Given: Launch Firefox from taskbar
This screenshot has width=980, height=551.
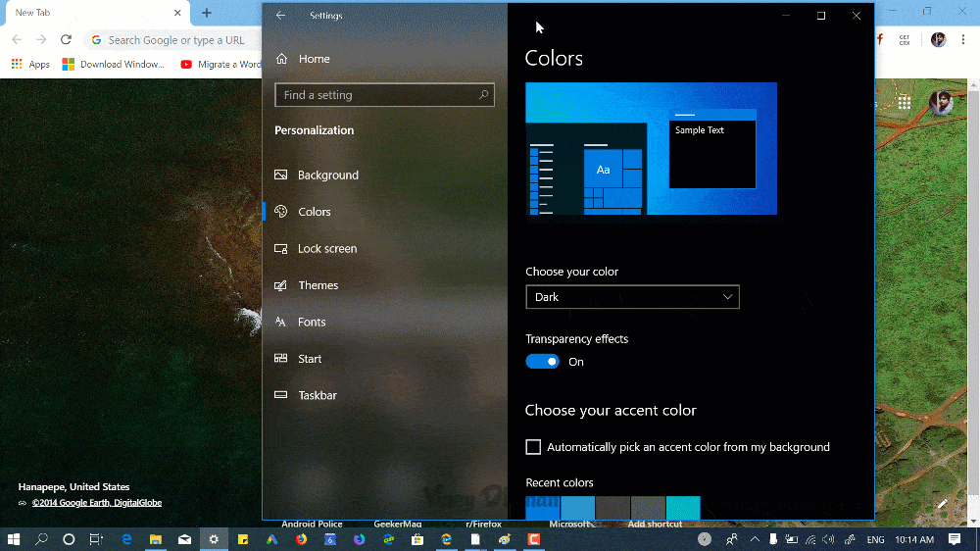Looking at the screenshot, I should (301, 539).
